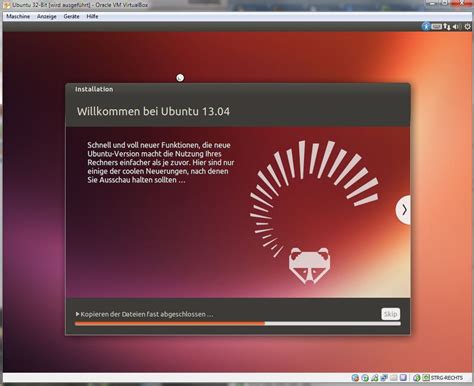Open the system gear menu
Image resolution: width=474 pixels, height=386 pixels.
[468, 26]
